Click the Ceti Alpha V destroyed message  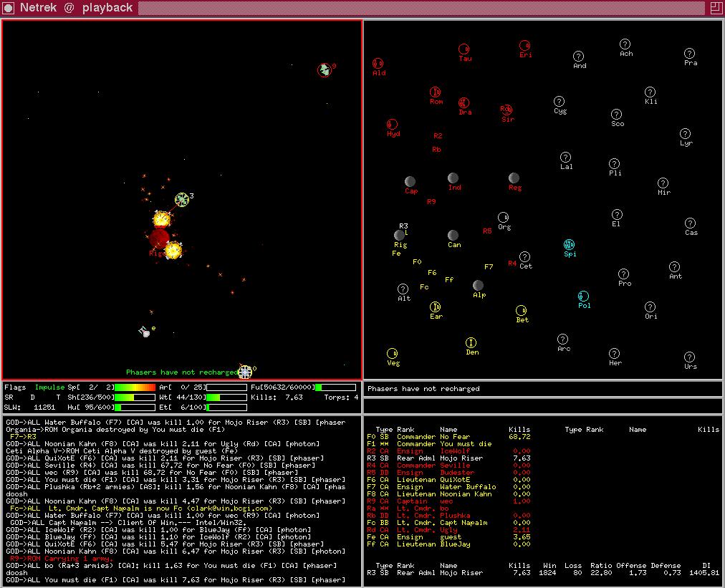(122, 451)
